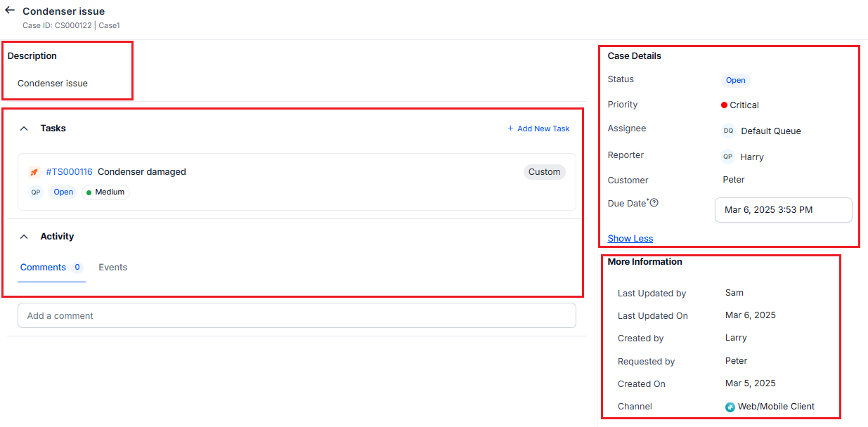
Task: Click the DQ avatar beside Default Queue
Action: (728, 131)
